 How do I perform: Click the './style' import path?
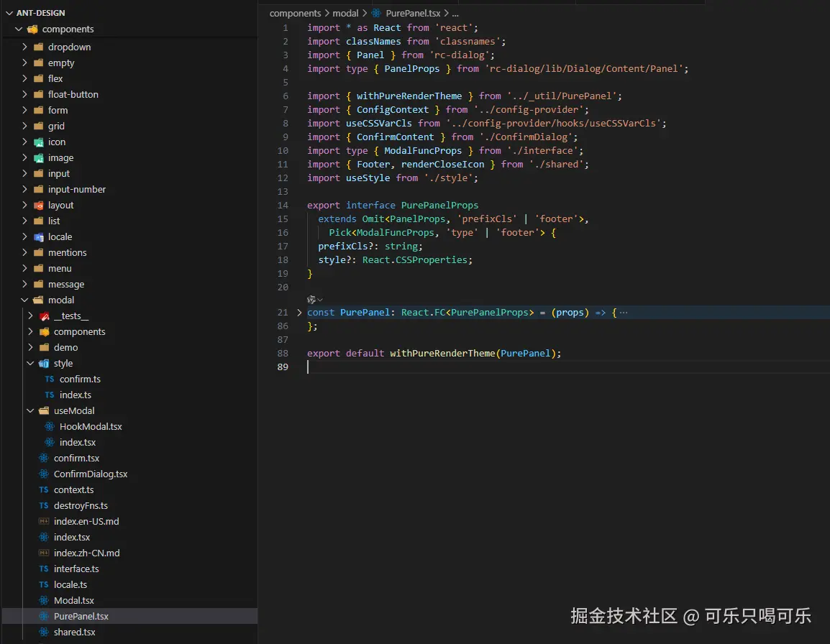(448, 178)
